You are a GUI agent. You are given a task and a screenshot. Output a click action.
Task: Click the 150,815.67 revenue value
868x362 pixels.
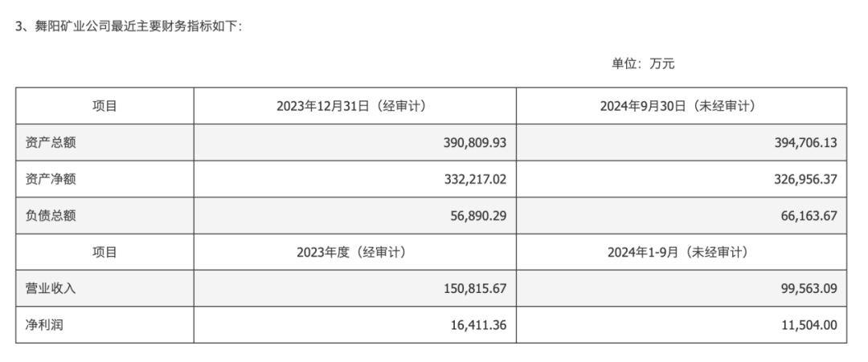point(474,288)
